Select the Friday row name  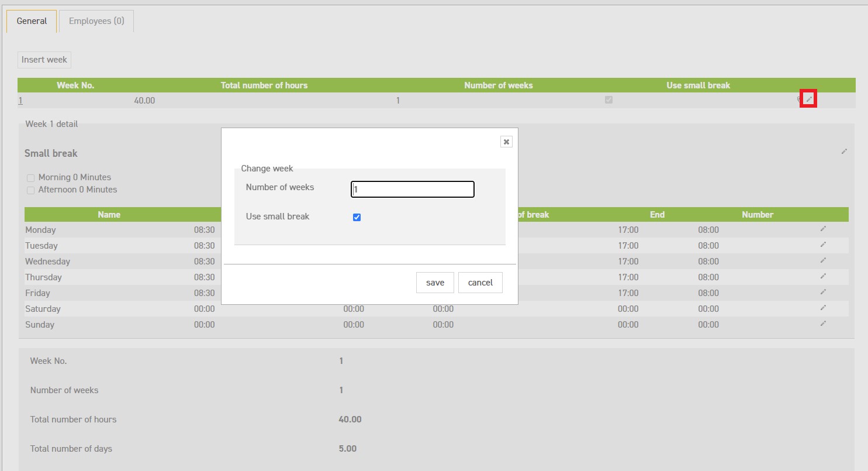[x=37, y=293]
